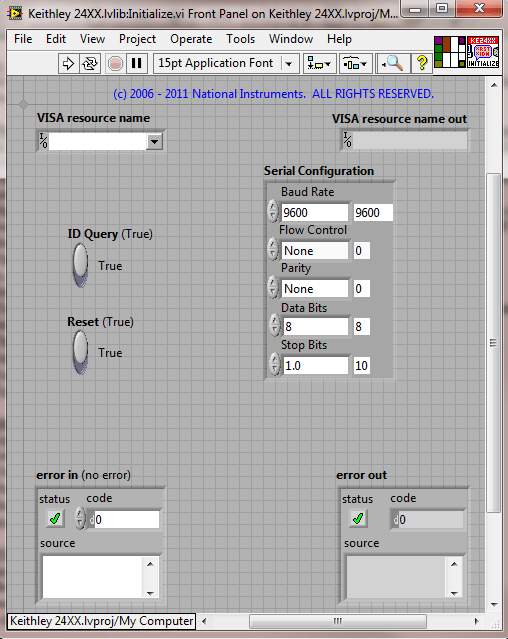Click the Flow Control increment stepper
The width and height of the screenshot is (508, 639).
[273, 245]
